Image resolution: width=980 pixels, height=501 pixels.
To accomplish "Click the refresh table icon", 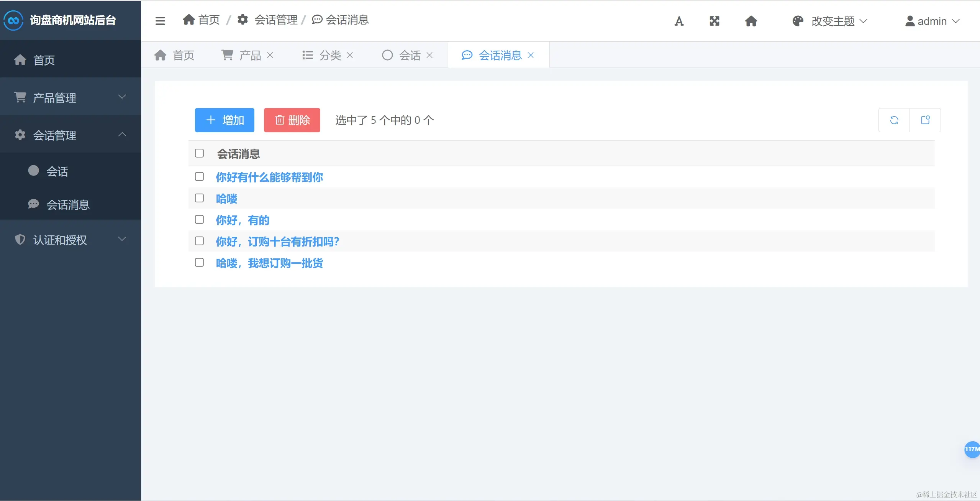I will point(894,120).
